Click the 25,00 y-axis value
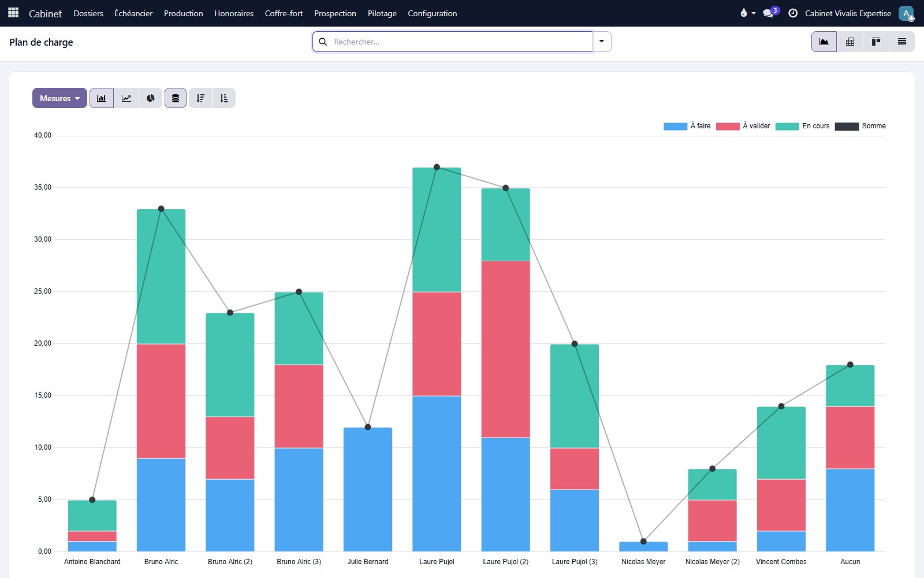The image size is (924, 578). pyautogui.click(x=43, y=291)
